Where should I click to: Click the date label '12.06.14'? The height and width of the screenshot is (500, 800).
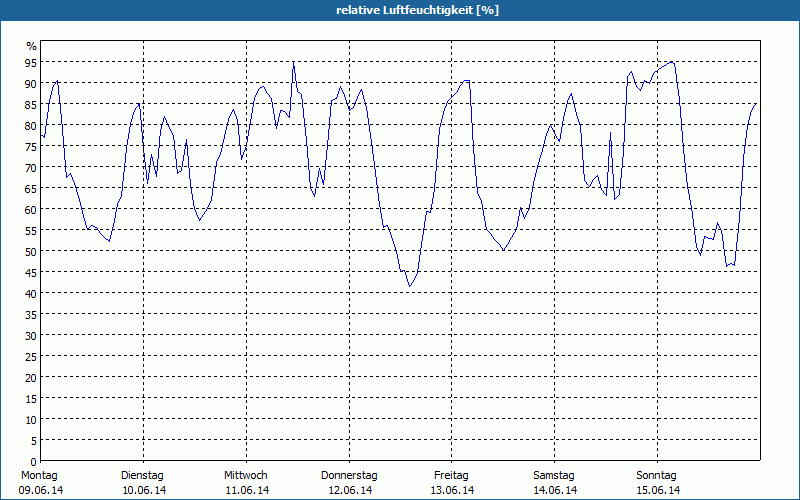pos(349,490)
